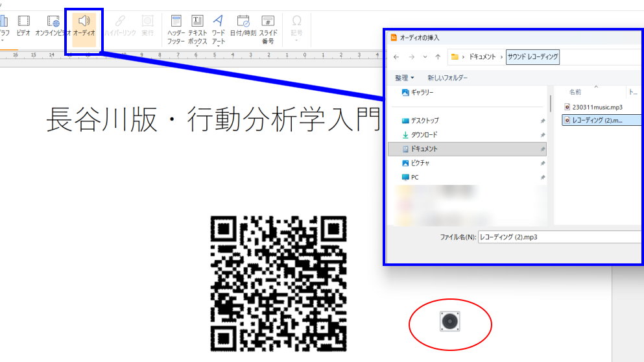Click the ビデオ (Video) insert icon

point(23,26)
